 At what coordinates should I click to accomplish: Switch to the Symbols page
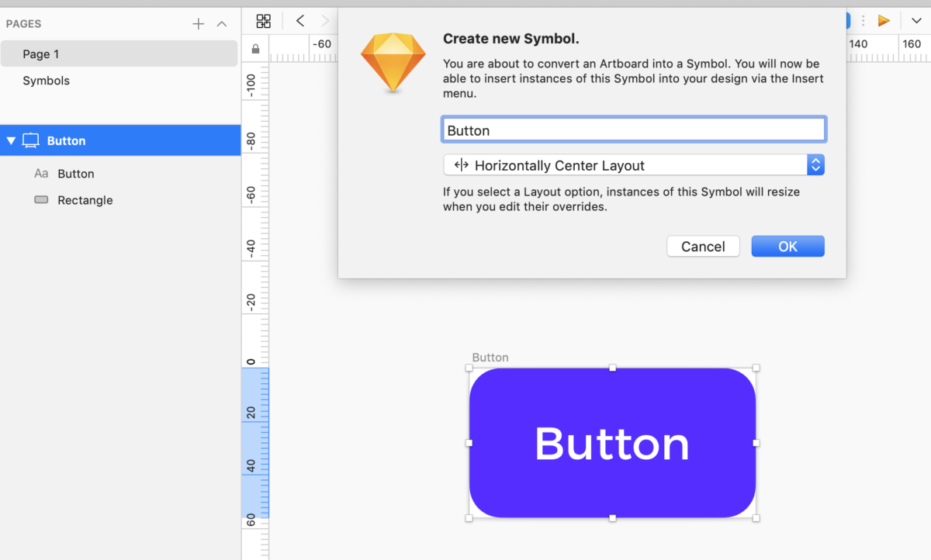tap(47, 81)
